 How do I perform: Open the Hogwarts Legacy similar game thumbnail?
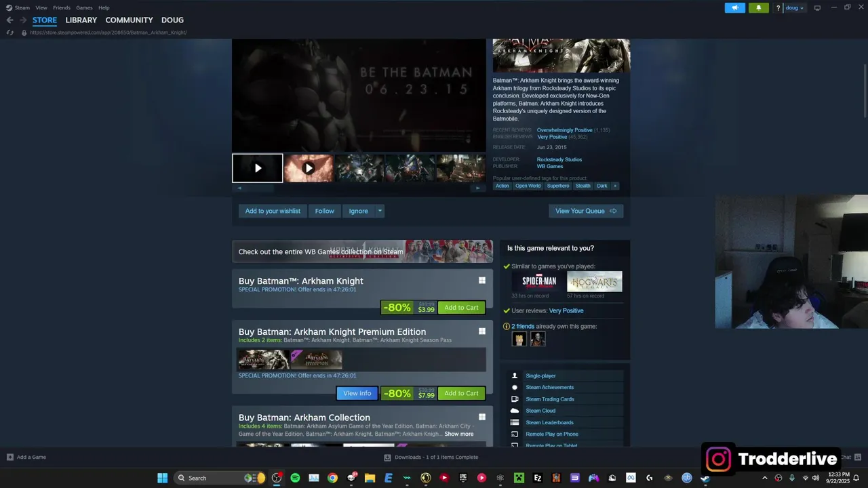595,281
